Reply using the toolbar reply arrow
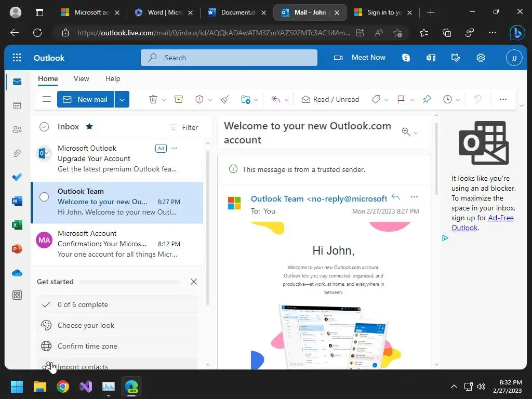This screenshot has height=399, width=532. tap(275, 99)
